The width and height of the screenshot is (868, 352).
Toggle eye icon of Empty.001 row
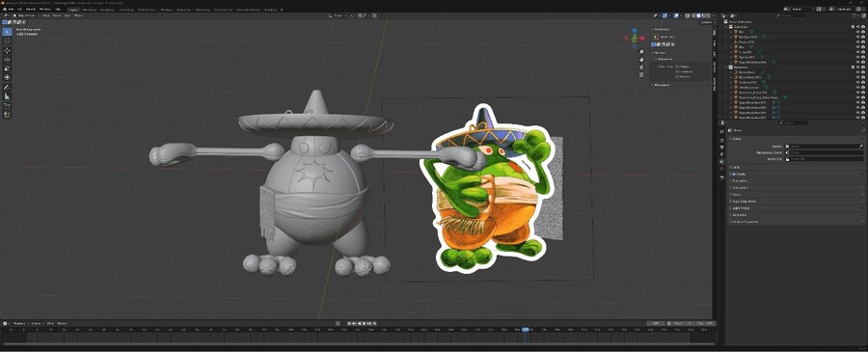click(x=857, y=41)
